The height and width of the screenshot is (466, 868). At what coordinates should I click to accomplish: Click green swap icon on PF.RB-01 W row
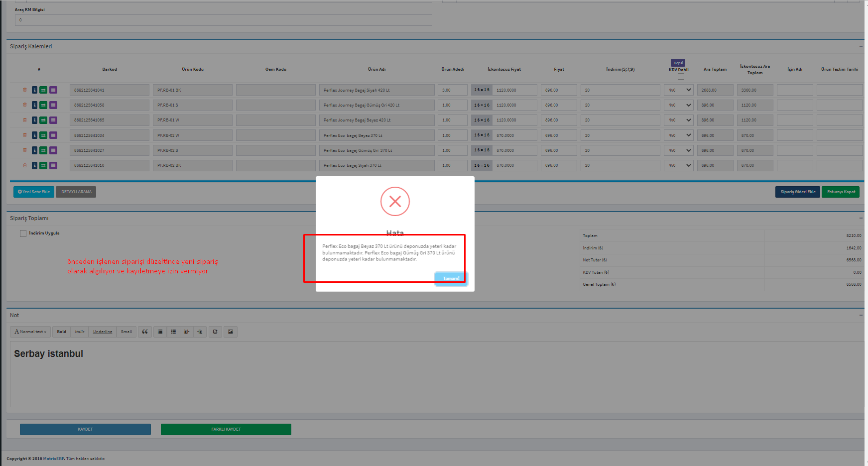coord(43,120)
